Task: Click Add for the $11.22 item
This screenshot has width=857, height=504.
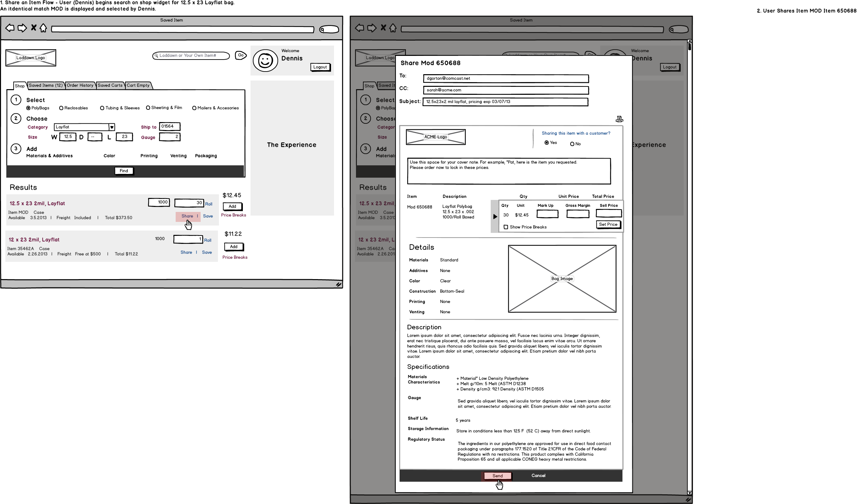Action: [234, 247]
